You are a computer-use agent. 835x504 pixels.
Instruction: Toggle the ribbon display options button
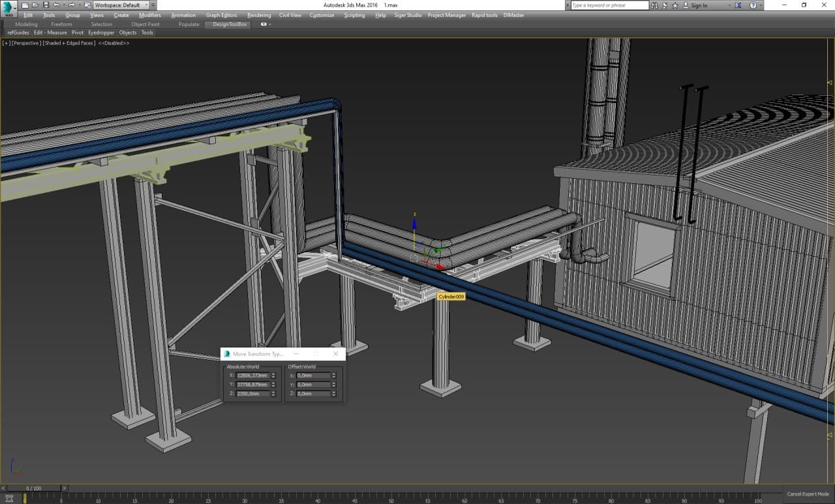coord(265,24)
